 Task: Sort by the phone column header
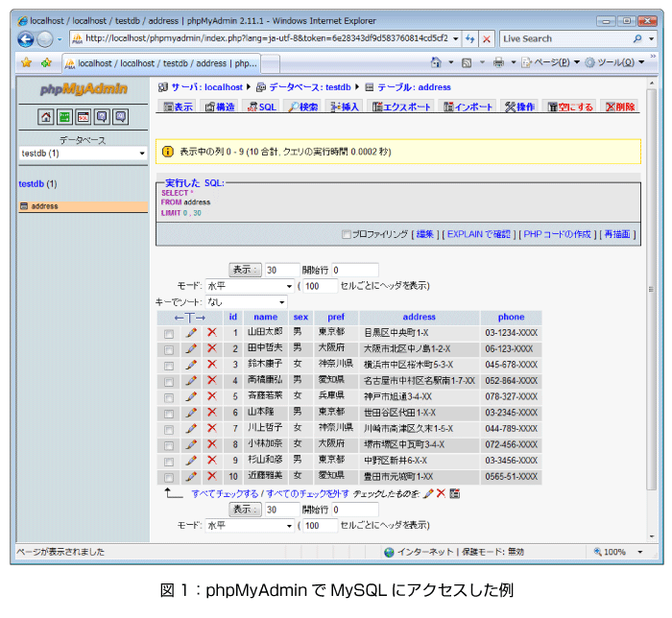[511, 317]
